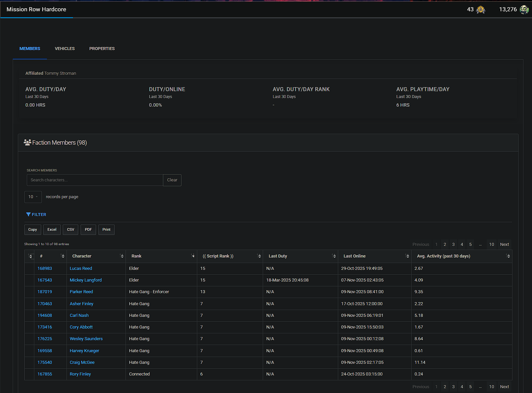Click ID link 167855

tap(45, 374)
